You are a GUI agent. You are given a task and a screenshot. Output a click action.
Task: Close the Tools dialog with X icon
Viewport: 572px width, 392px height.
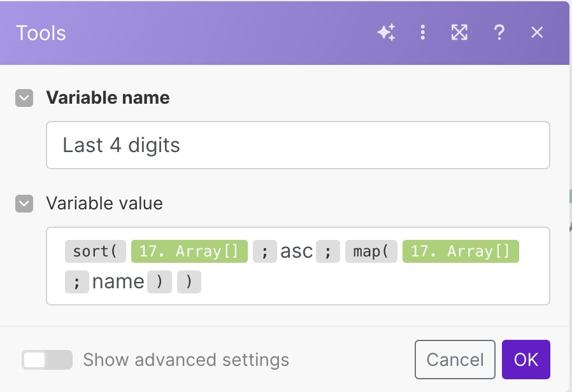pos(537,32)
